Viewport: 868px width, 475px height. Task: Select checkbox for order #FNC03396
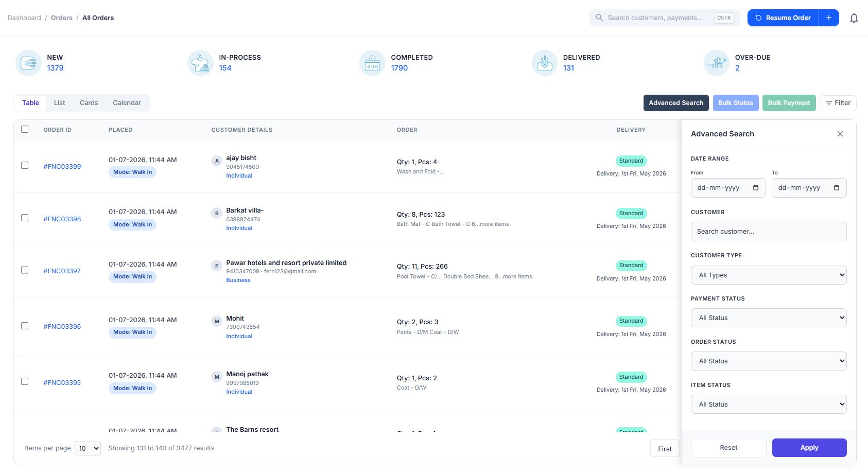pos(25,326)
